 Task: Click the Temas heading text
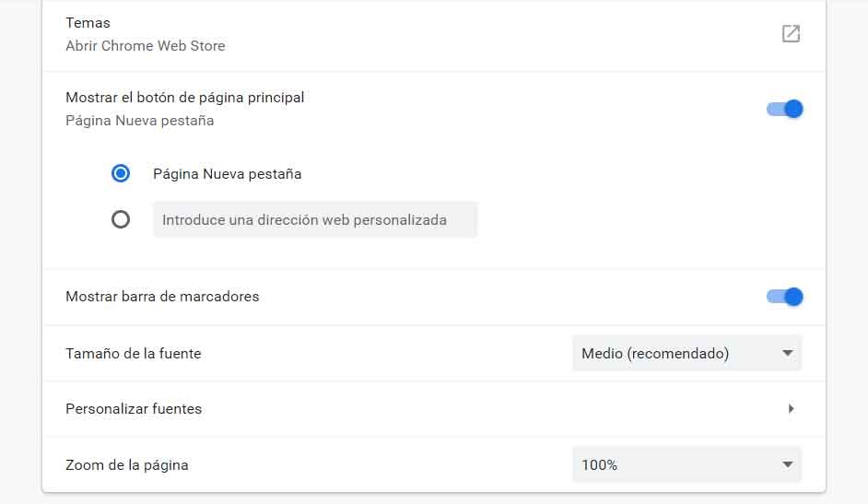[88, 22]
